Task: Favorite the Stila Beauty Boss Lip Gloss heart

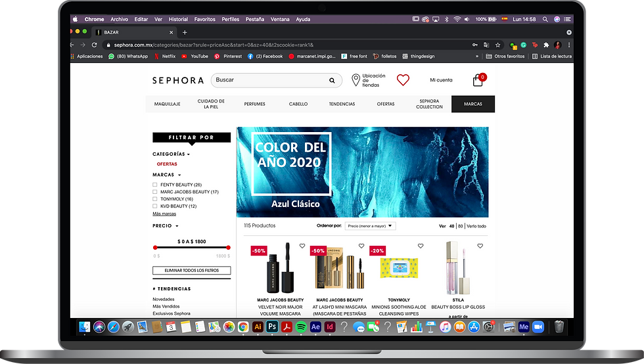Action: [x=480, y=246]
